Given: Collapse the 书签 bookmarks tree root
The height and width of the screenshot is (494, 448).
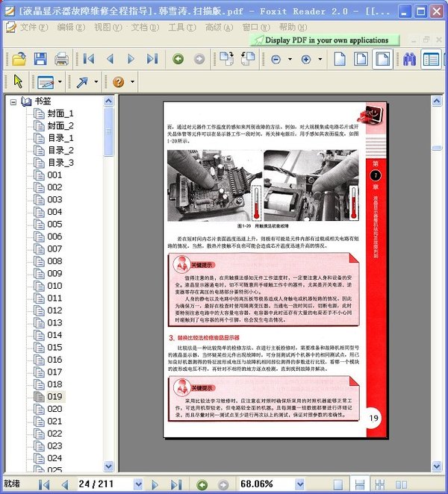Looking at the screenshot, I should pos(13,102).
